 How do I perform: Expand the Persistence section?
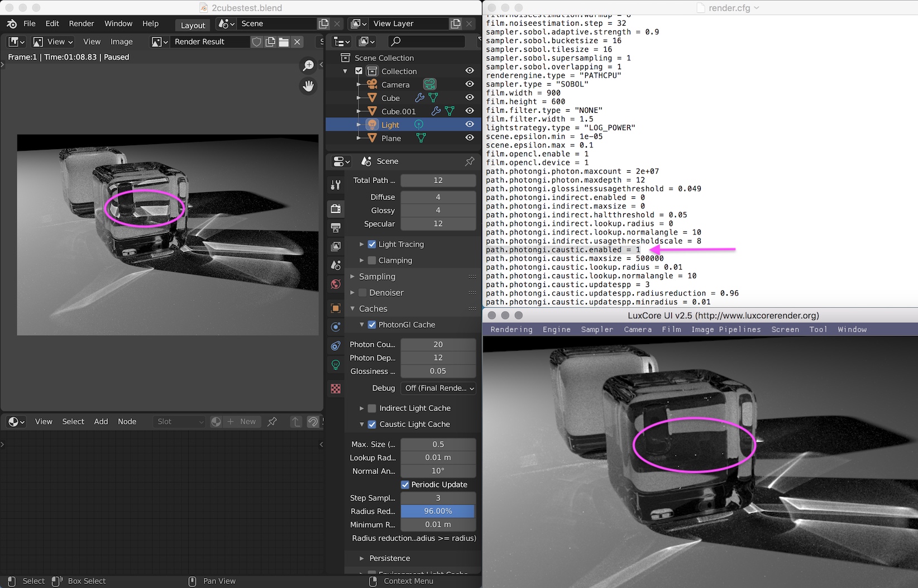[x=389, y=558]
